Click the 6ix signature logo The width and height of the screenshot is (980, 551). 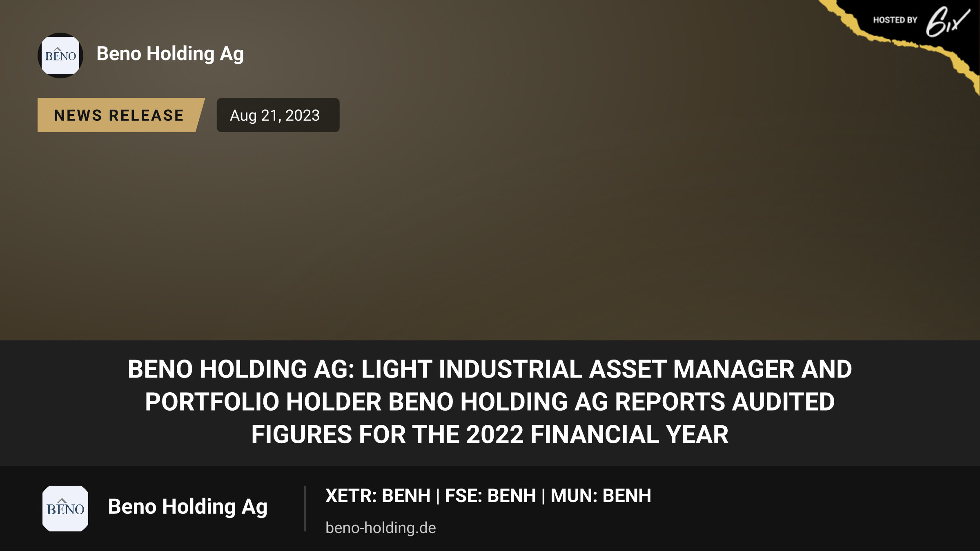click(x=947, y=22)
